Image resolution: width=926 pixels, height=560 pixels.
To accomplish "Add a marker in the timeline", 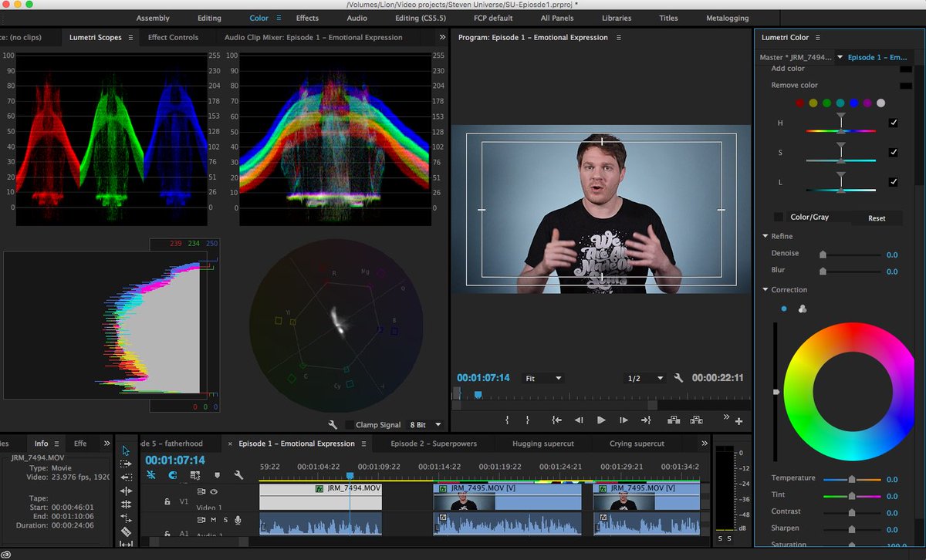I will [x=217, y=476].
